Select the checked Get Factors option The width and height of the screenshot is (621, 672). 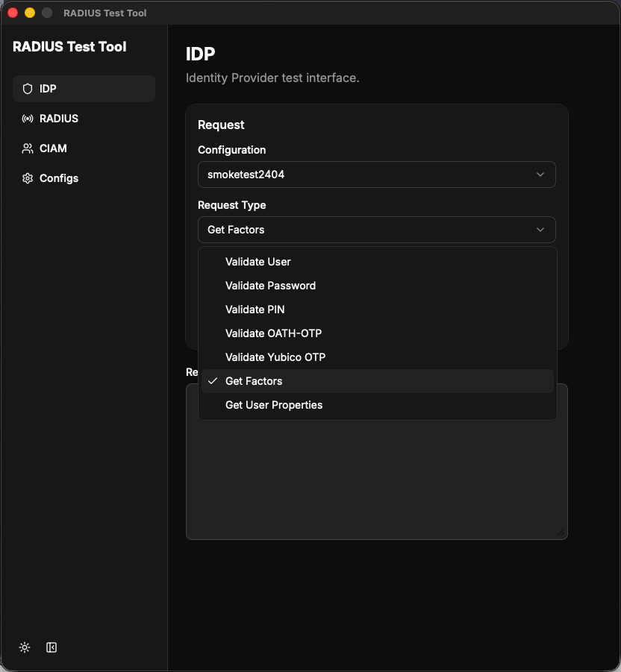tap(378, 381)
